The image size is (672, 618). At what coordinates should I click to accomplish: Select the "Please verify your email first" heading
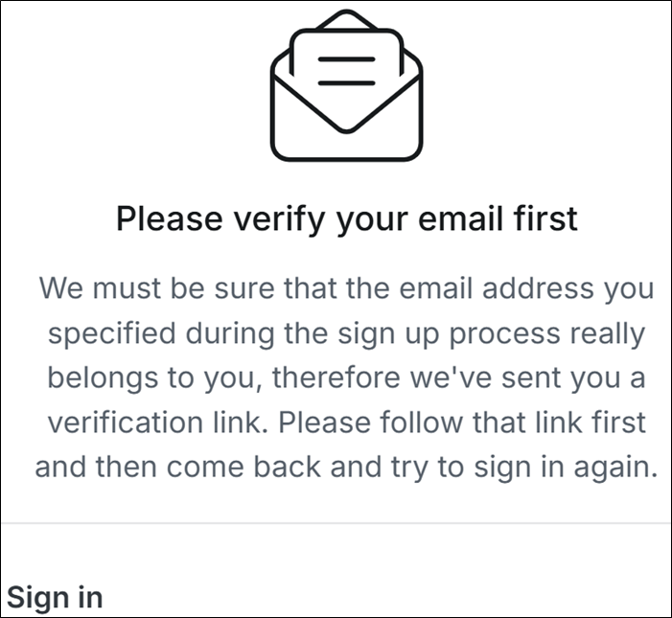pos(346,218)
